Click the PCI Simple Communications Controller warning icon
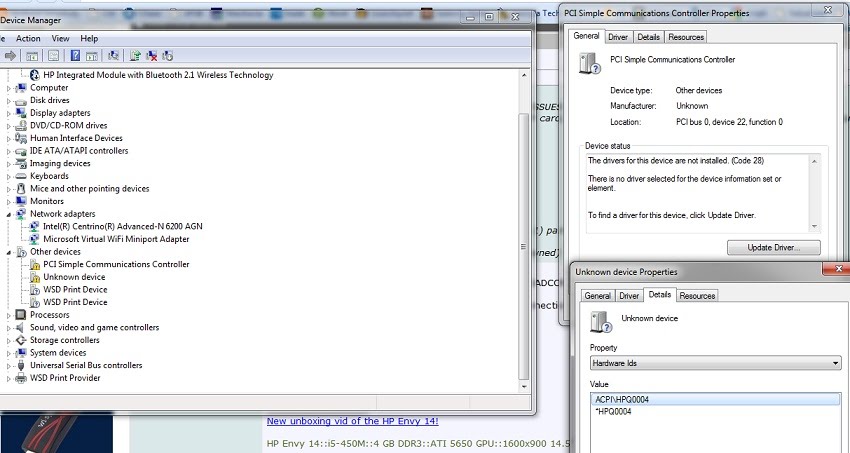 (x=35, y=264)
